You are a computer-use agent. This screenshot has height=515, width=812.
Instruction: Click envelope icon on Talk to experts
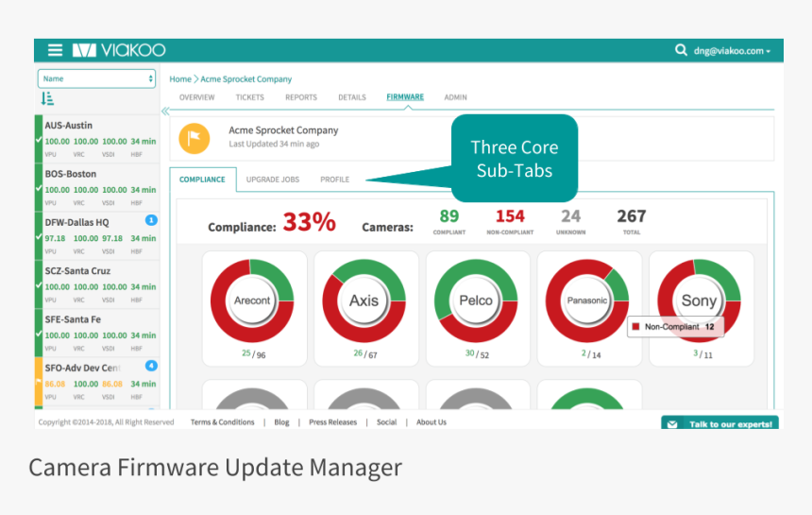pos(672,424)
